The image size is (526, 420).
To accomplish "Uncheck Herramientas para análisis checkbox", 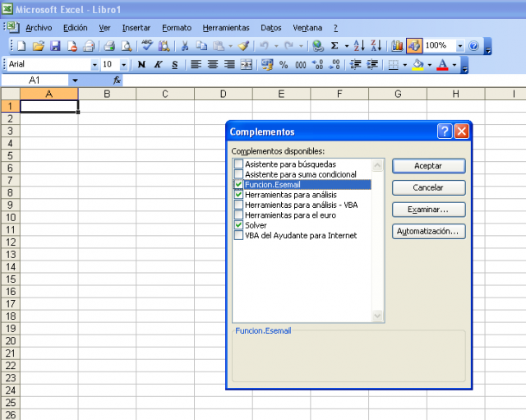I will (x=238, y=195).
